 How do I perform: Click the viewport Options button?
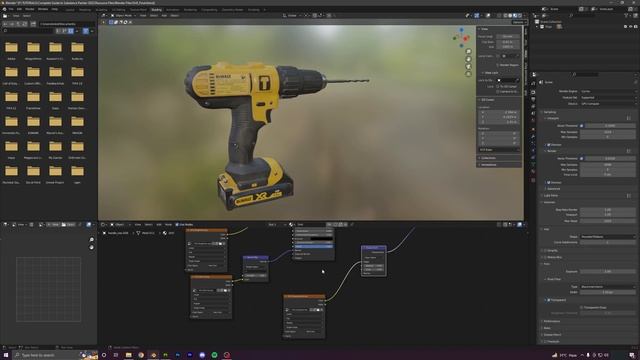[518, 22]
